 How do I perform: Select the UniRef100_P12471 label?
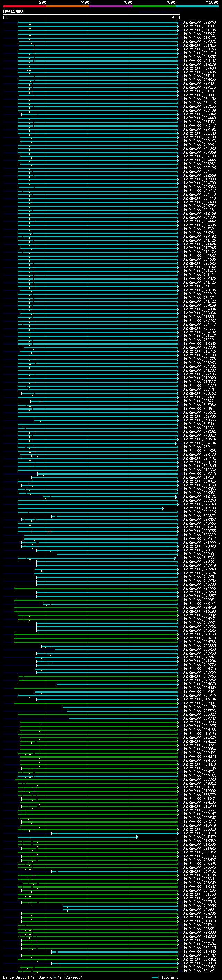199,496
